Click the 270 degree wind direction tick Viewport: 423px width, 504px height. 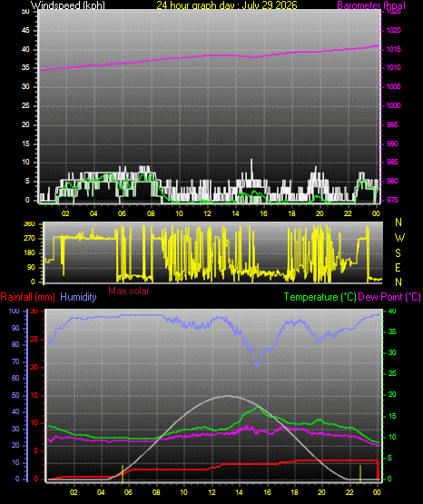[x=29, y=239]
